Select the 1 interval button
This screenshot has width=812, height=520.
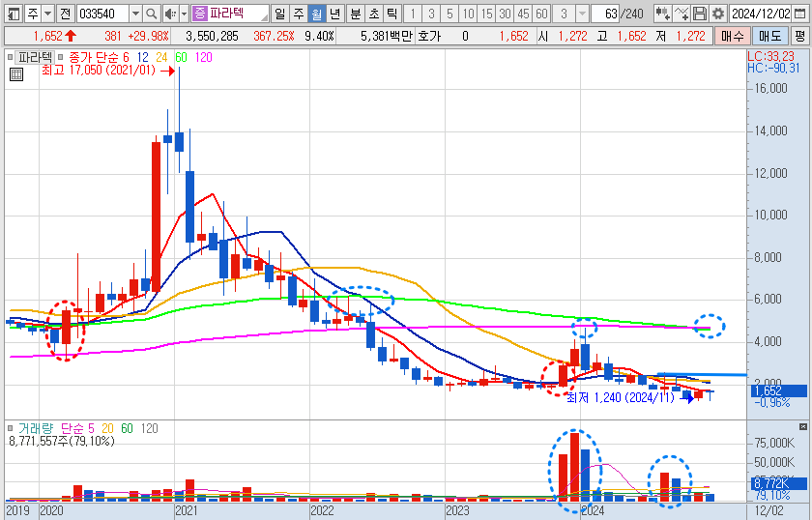[412, 14]
